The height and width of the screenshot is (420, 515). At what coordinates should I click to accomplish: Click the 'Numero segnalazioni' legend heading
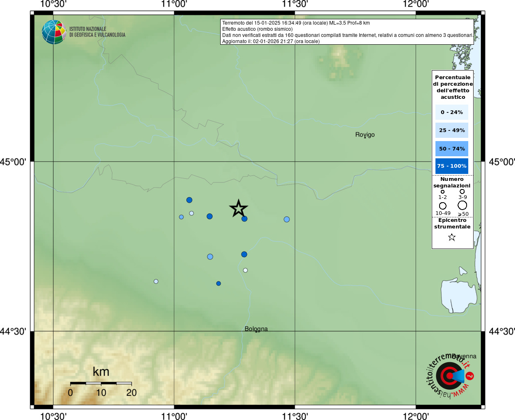click(452, 183)
